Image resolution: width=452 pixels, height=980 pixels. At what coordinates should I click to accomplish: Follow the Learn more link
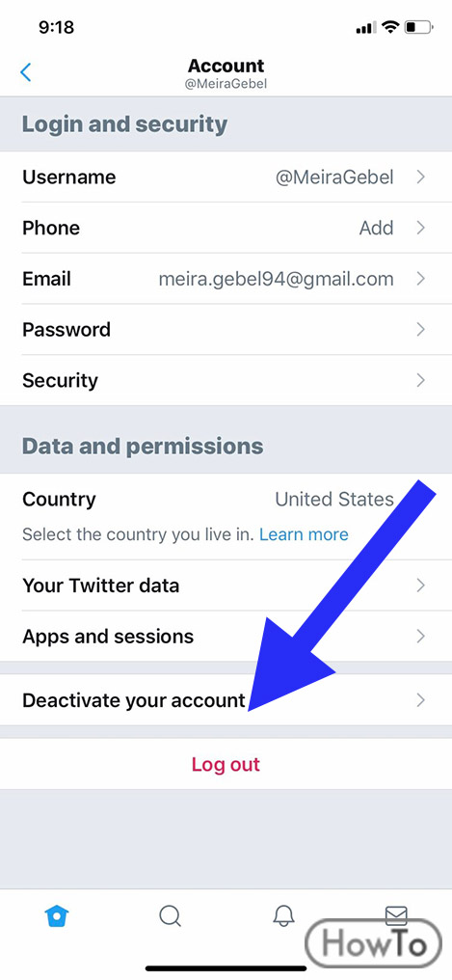click(304, 534)
